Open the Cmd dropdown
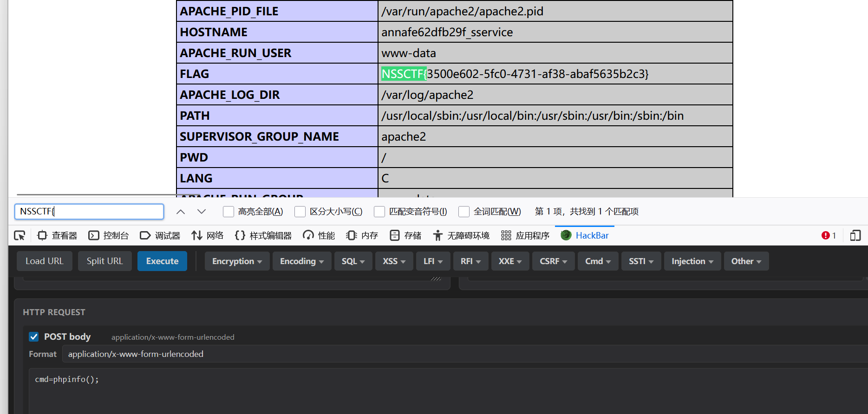 pos(598,261)
